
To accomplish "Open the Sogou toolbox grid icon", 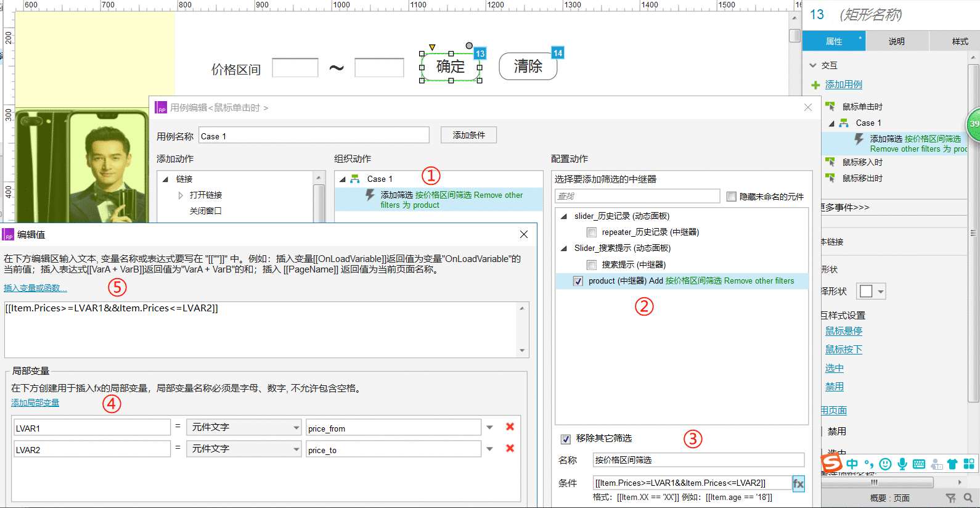I will 969,464.
